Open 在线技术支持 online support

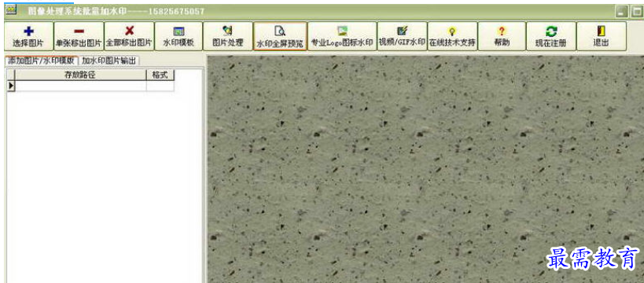[x=452, y=37]
